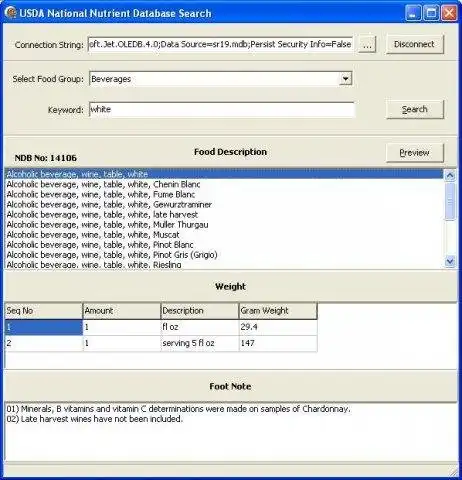The height and width of the screenshot is (480, 462).
Task: Select the Muller Thurgau wine entry
Action: (224, 224)
